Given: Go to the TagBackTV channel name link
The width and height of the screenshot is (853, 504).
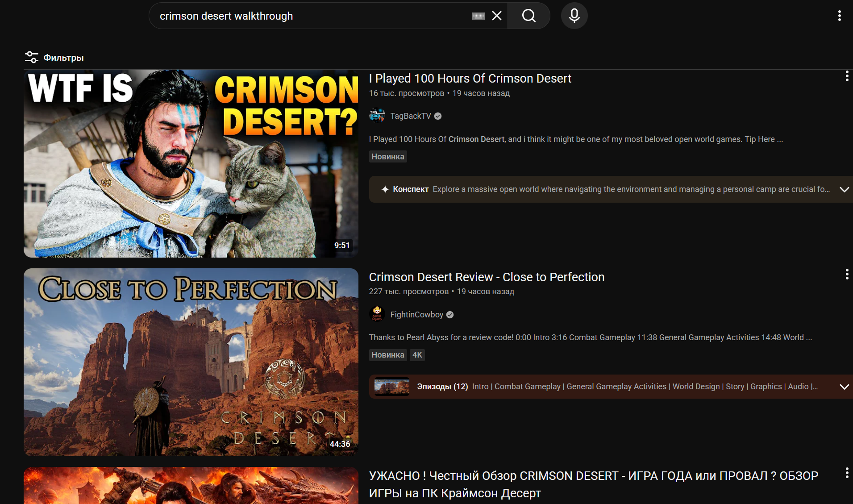Looking at the screenshot, I should coord(411,116).
